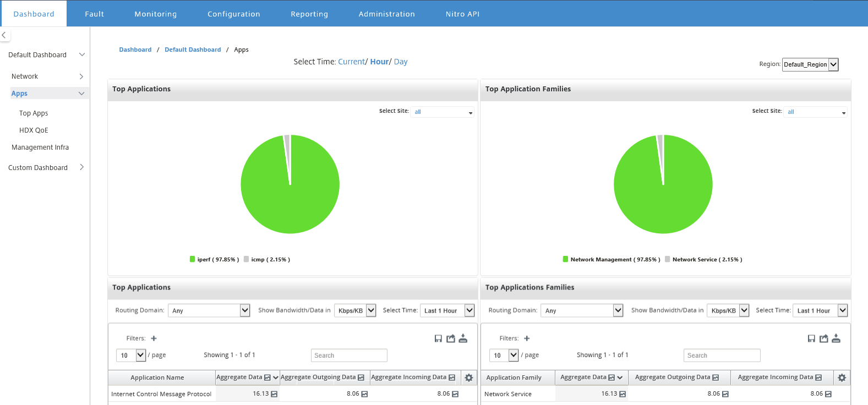868x405 pixels.
Task: Export the Top Applications Families table
Action: [824, 338]
